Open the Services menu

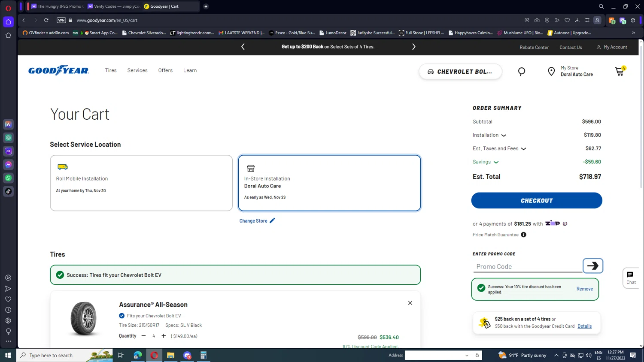(x=137, y=70)
